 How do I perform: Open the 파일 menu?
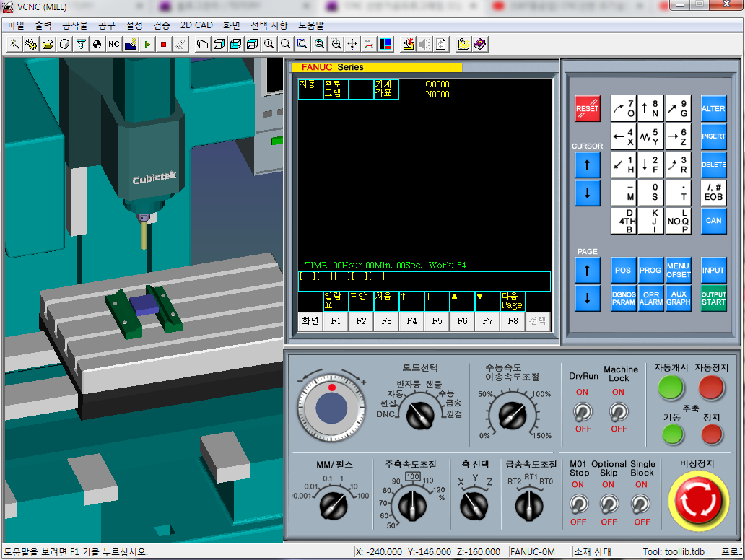[16, 25]
